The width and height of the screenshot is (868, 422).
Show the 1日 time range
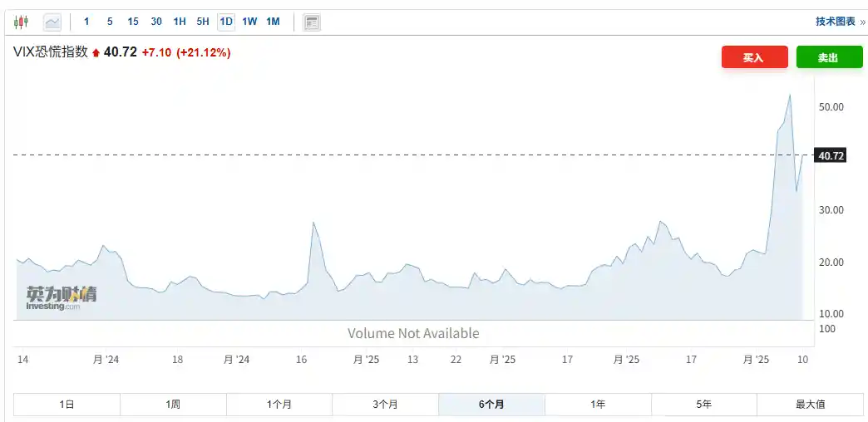pos(67,405)
